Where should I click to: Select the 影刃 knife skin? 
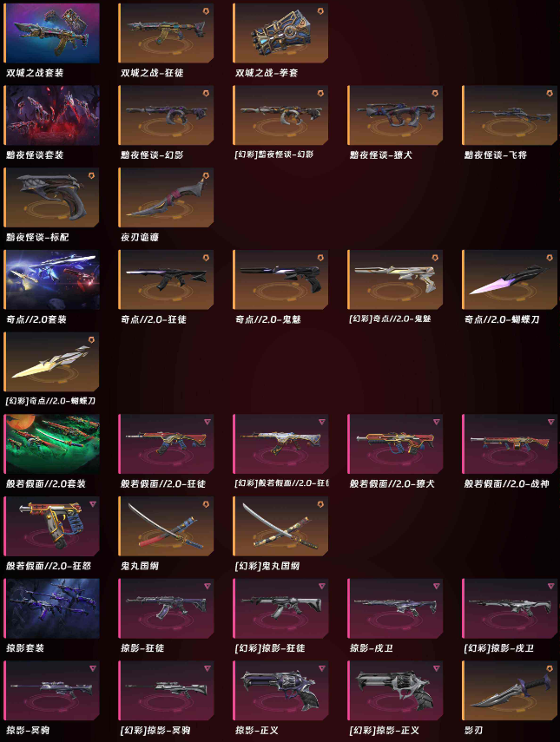tap(510, 691)
